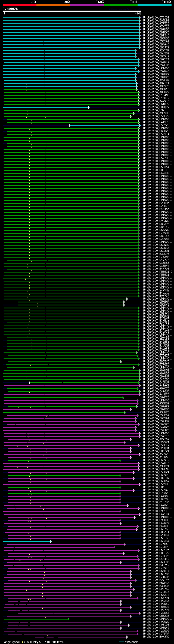Open the UniRef100_Q27954 entry
This screenshot has height=644, width=174.
(156, 239)
